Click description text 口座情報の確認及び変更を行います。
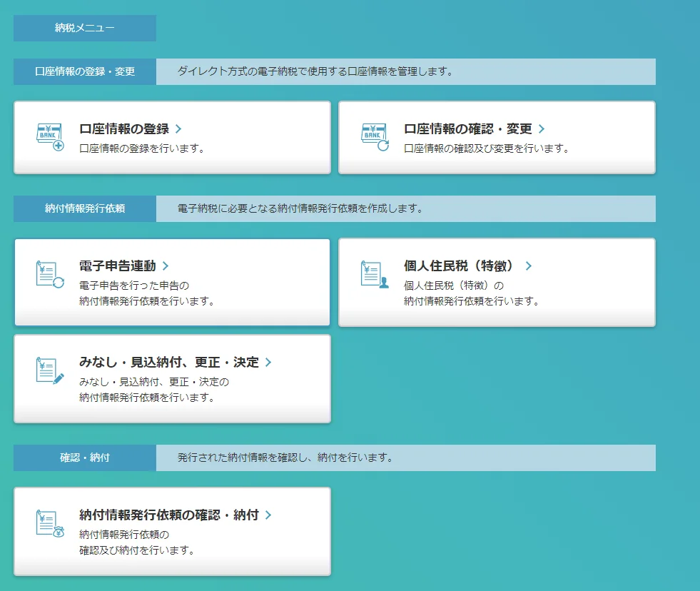This screenshot has height=591, width=700. [487, 148]
